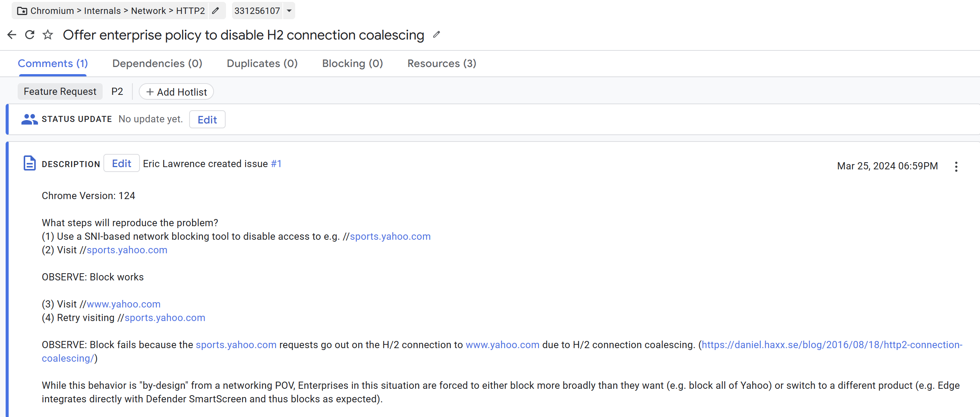Click the back arrow icon

coord(12,35)
